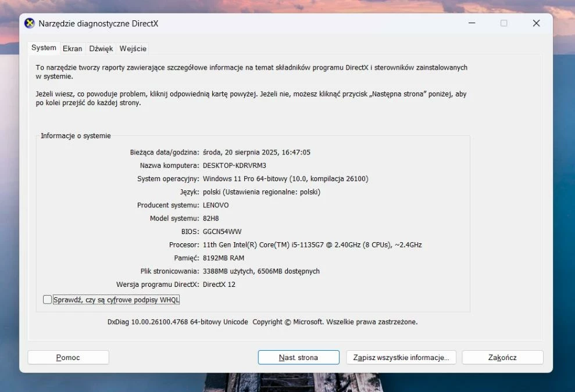
Task: Close the DirectX diagnostic window
Action: click(536, 23)
